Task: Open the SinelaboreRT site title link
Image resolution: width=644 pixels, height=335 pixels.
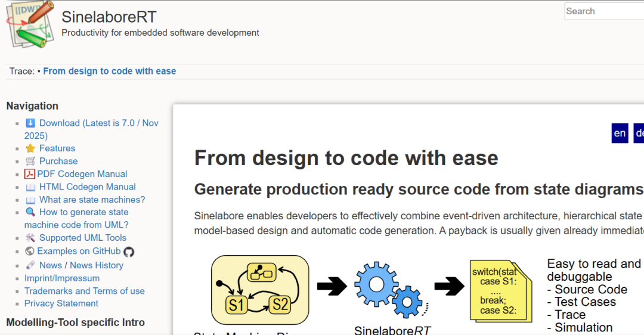Action: (109, 17)
